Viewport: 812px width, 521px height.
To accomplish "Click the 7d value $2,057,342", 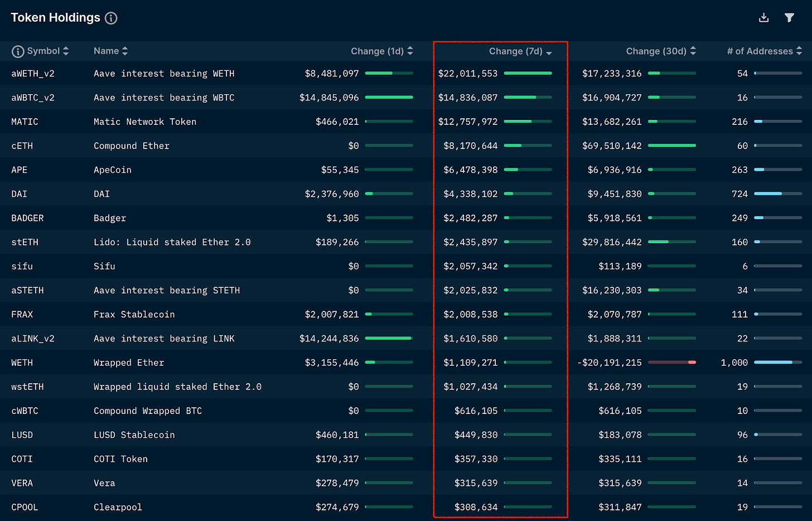I will coord(471,266).
